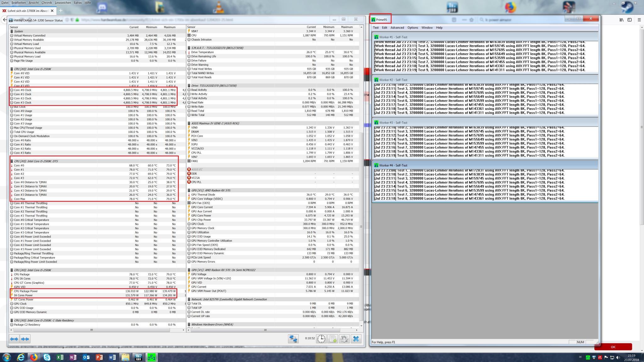Open Excel from the taskbar
The width and height of the screenshot is (644, 362).
click(60, 357)
